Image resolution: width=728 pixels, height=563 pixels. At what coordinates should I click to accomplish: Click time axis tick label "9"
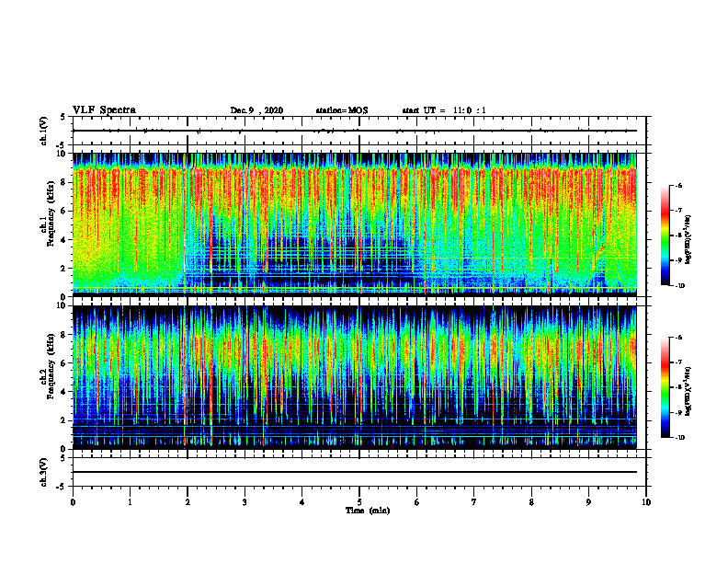tap(588, 502)
